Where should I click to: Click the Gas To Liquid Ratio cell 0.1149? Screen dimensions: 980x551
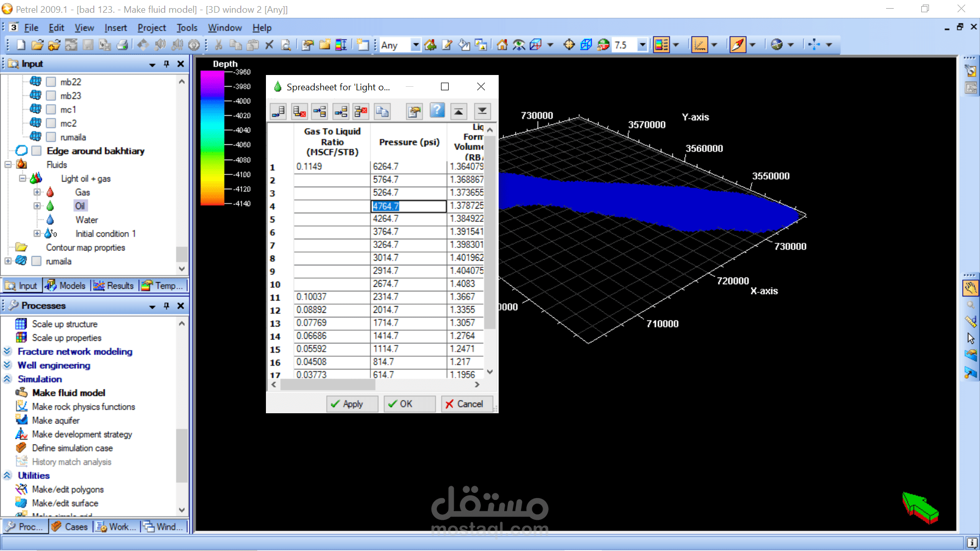(x=332, y=167)
